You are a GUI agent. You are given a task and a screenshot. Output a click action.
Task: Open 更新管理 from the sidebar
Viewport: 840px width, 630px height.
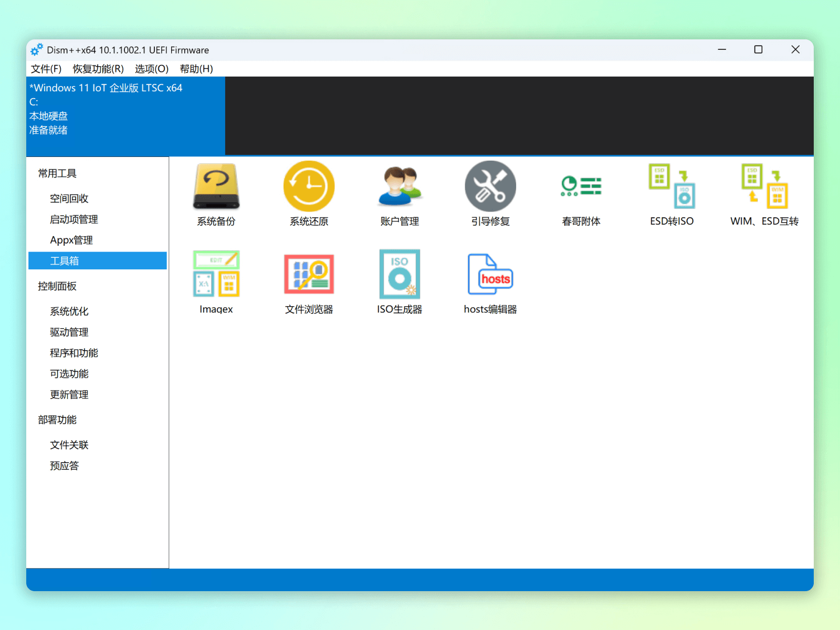69,395
